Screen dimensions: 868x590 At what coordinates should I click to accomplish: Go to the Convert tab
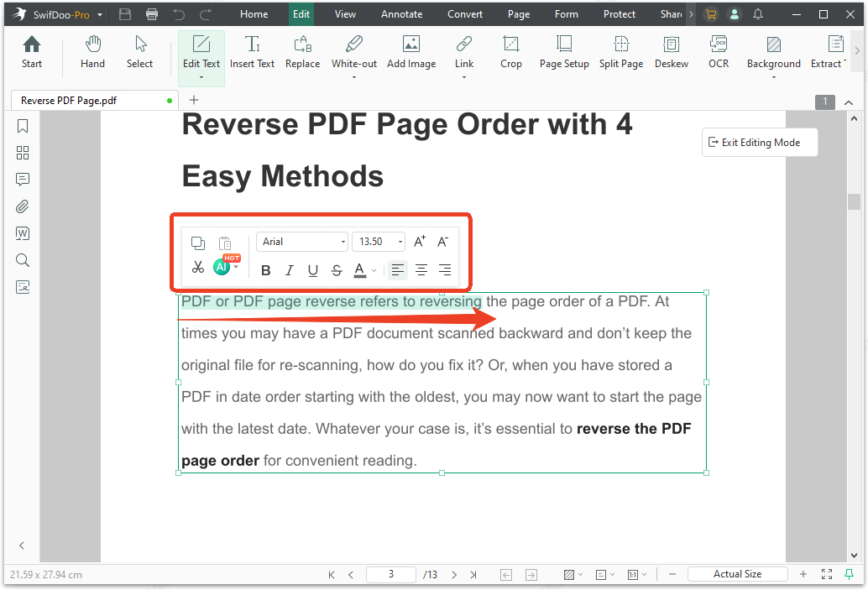pyautogui.click(x=465, y=14)
